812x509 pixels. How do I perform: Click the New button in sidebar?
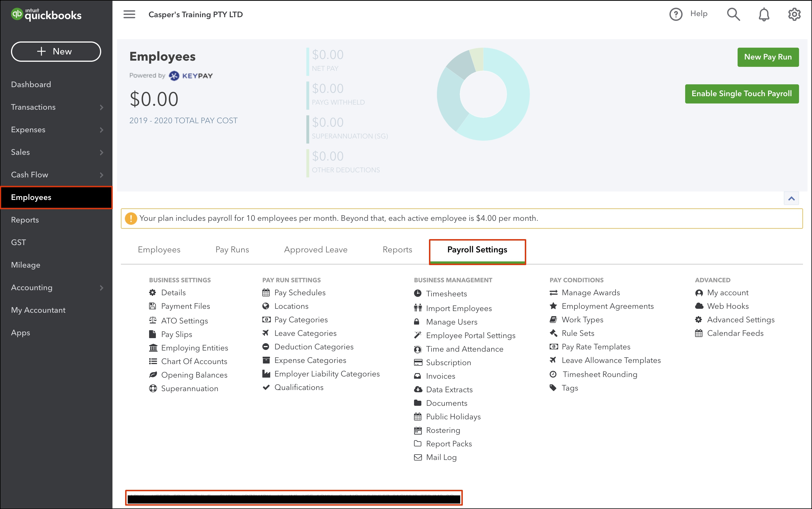point(56,52)
